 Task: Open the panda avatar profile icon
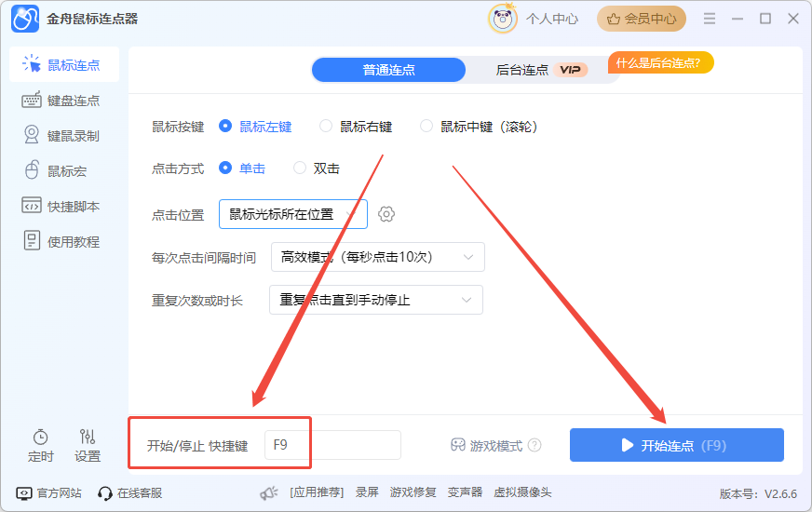502,20
